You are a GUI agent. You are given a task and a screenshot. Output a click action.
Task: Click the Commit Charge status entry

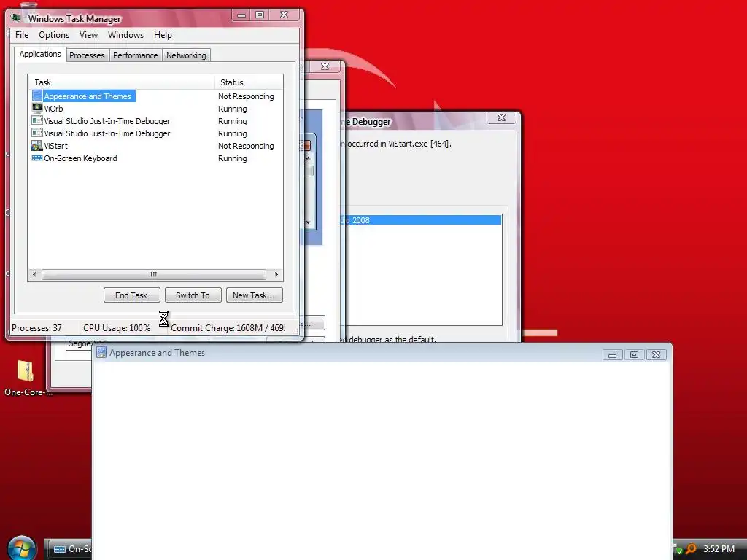[x=228, y=327]
